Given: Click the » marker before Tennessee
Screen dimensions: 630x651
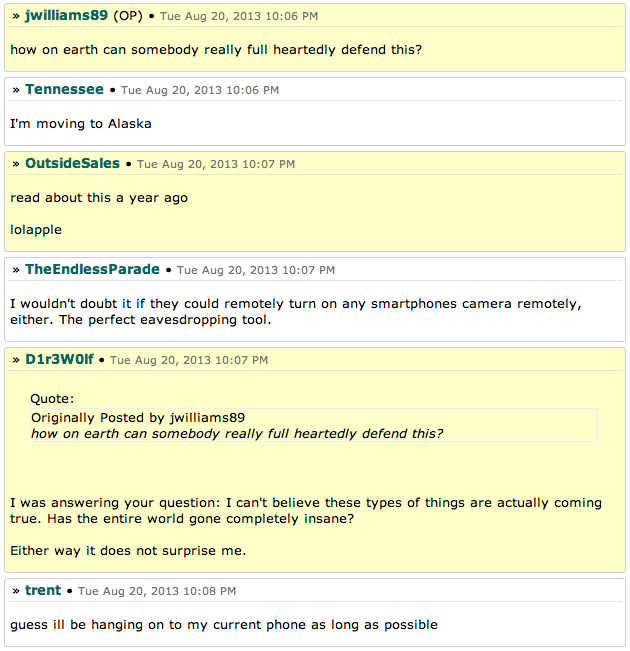Looking at the screenshot, I should click(x=16, y=90).
